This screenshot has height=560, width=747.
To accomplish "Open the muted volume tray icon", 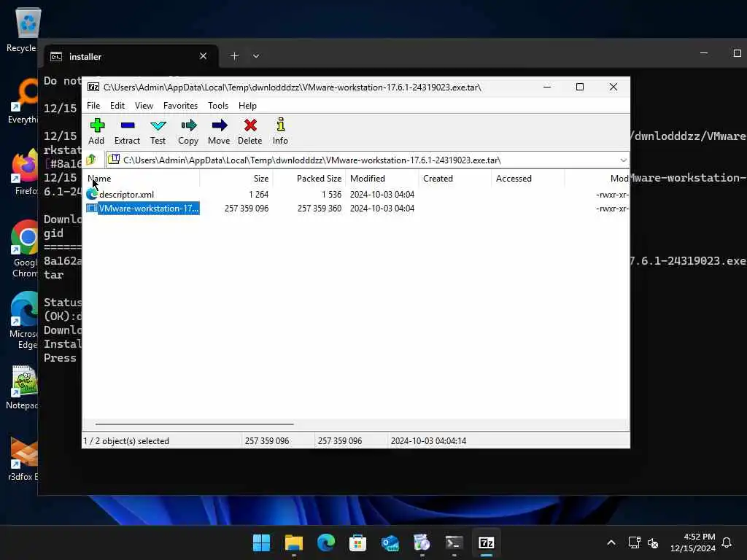I will tap(653, 542).
